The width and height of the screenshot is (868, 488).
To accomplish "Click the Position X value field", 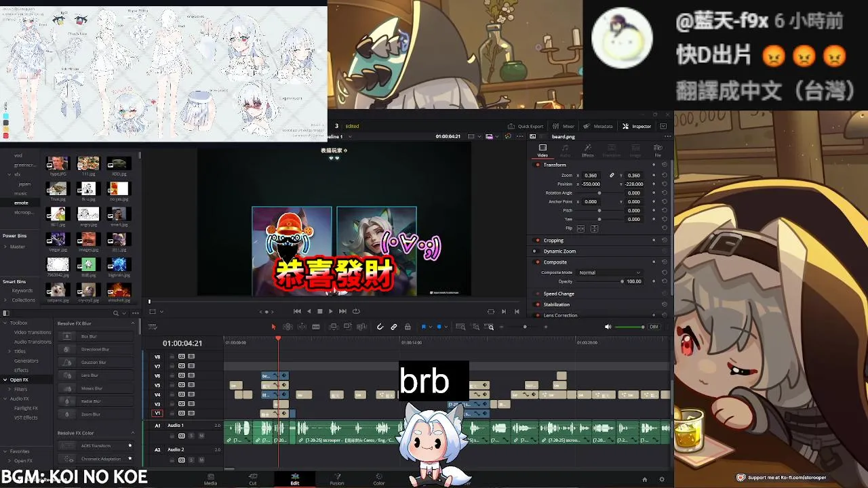I will click(x=591, y=184).
